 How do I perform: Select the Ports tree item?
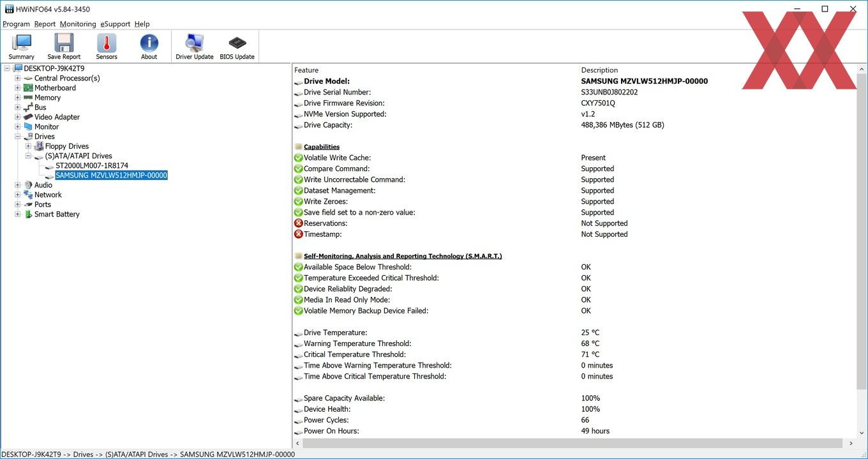(x=43, y=204)
